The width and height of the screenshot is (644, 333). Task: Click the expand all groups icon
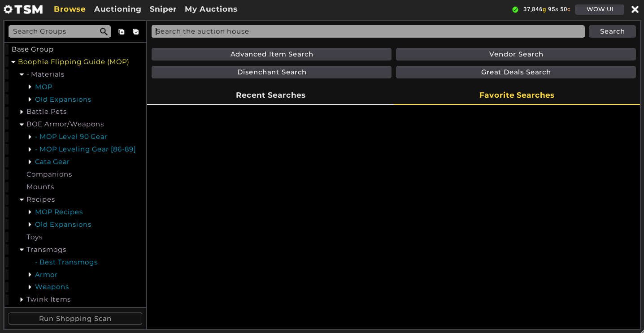122,31
